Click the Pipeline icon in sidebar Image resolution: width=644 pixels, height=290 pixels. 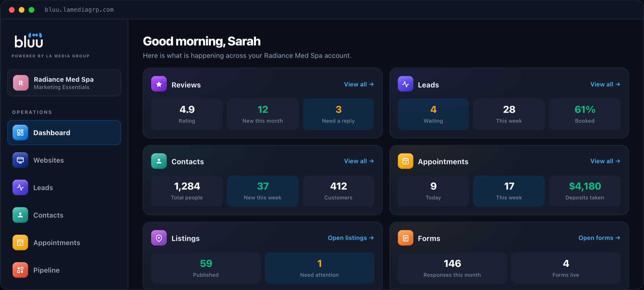coord(20,270)
